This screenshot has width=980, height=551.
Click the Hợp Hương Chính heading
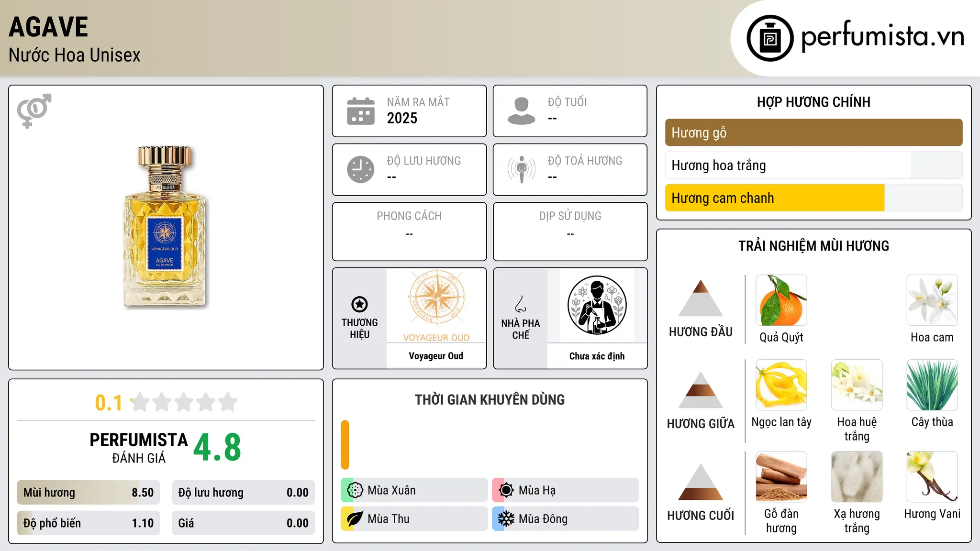click(x=813, y=102)
